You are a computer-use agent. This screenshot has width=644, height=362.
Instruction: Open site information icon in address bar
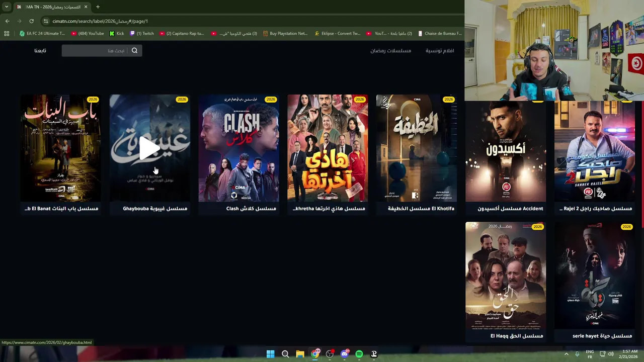(x=46, y=21)
